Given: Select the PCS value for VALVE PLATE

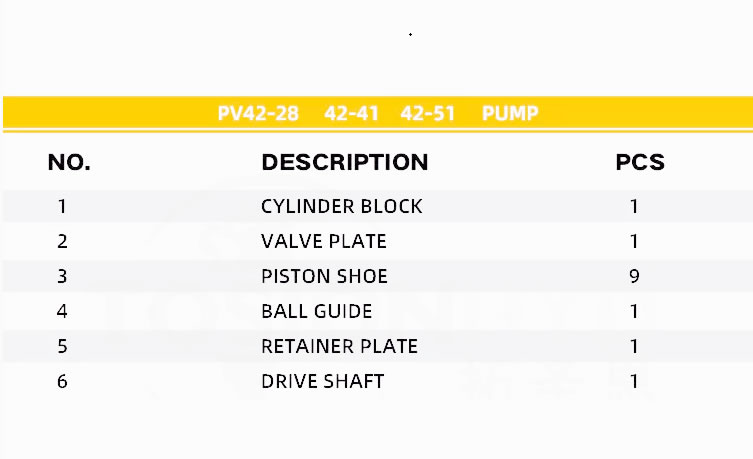Looking at the screenshot, I should pyautogui.click(x=634, y=242).
